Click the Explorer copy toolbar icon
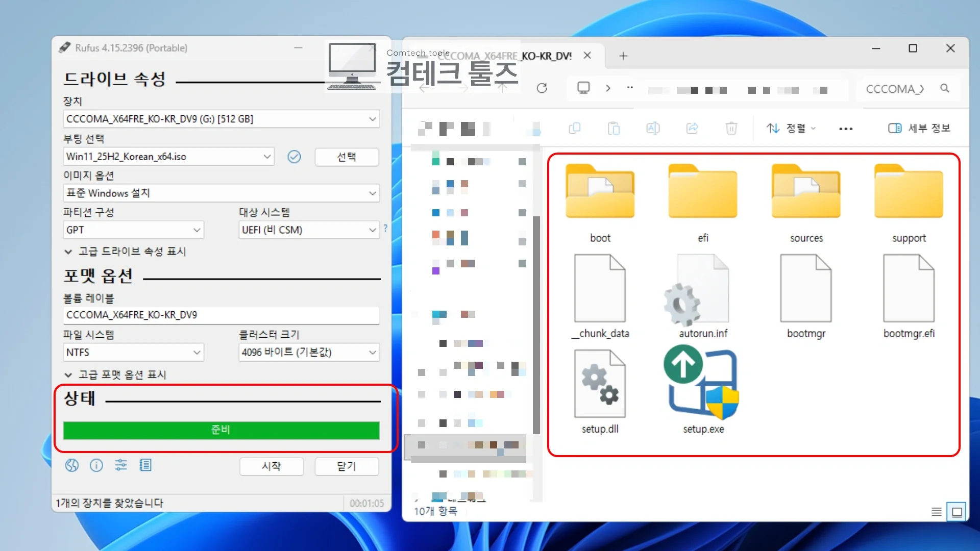Screen dimensions: 980x551 (575, 128)
